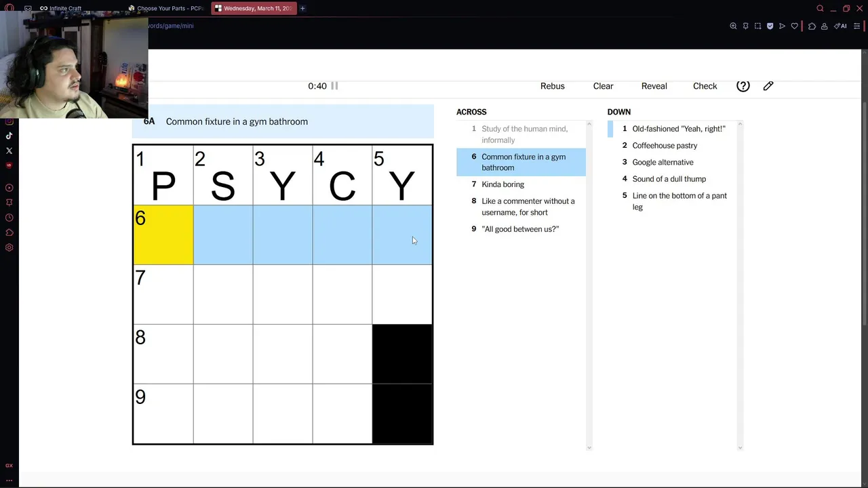Open the easy setup sliders icon
The height and width of the screenshot is (488, 868).
point(856,26)
